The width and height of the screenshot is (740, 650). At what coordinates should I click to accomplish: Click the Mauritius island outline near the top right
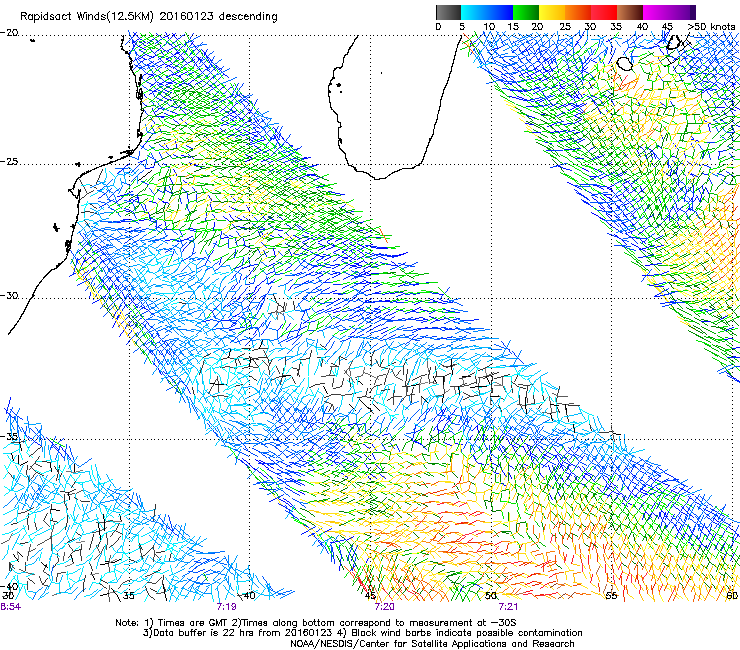(x=673, y=42)
